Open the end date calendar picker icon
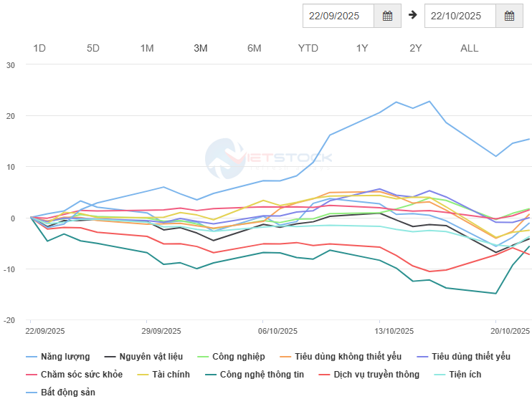Image resolution: width=532 pixels, height=404 pixels. 509,15
